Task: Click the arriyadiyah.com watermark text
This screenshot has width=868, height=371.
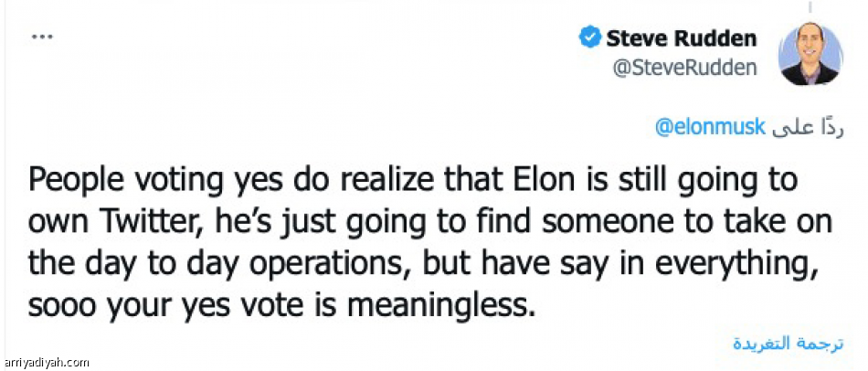Action: [x=47, y=363]
